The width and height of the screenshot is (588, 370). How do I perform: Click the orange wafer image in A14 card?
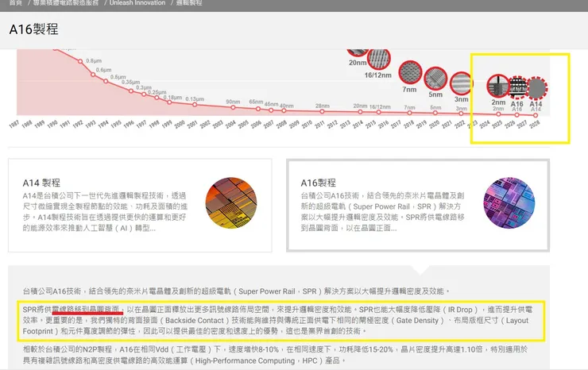[231, 202]
